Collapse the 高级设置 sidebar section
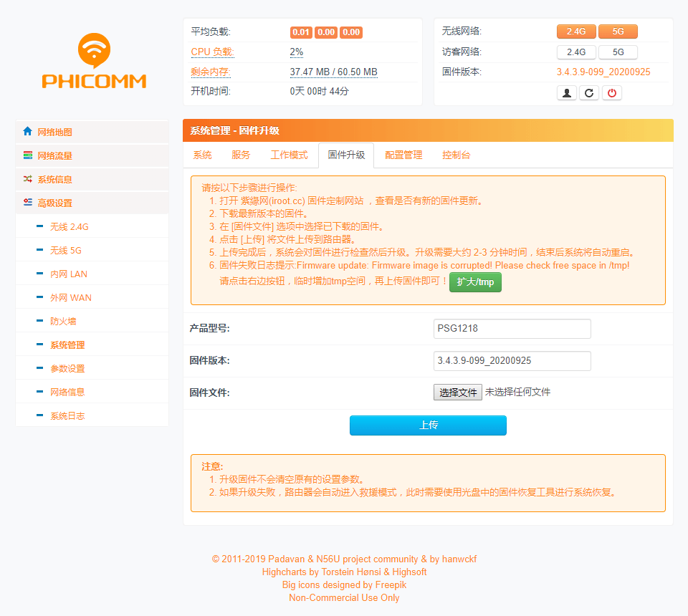Viewport: 688px width, 616px height. [x=92, y=203]
